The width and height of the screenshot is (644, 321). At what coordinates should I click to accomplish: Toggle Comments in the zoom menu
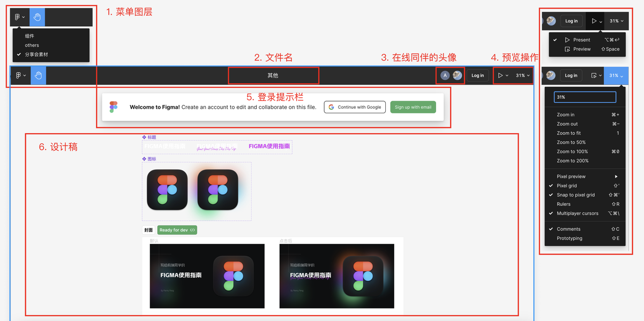coord(585,229)
